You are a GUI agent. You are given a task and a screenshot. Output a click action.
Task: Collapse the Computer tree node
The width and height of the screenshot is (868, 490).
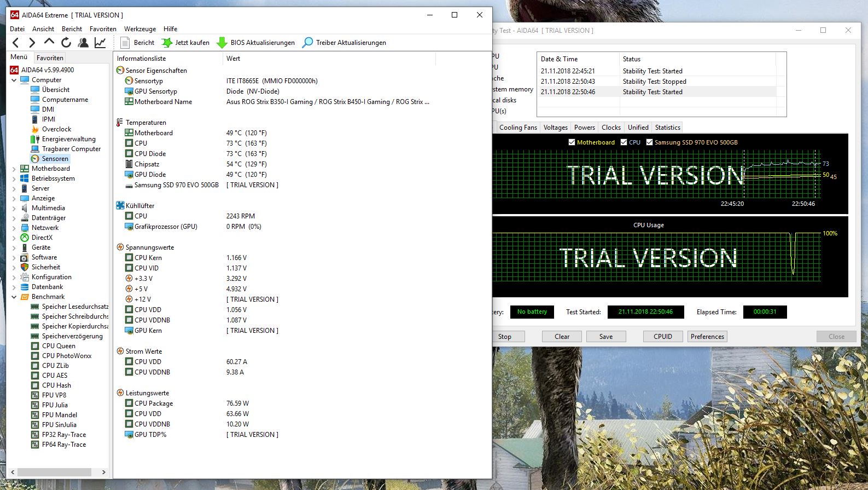14,80
